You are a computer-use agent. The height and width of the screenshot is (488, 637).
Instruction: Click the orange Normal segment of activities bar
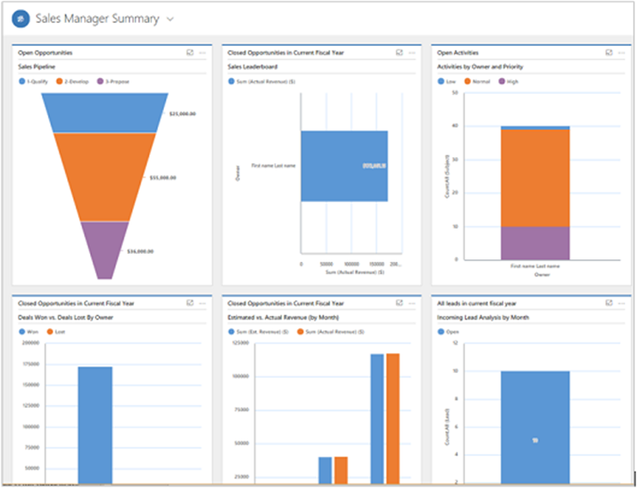535,178
